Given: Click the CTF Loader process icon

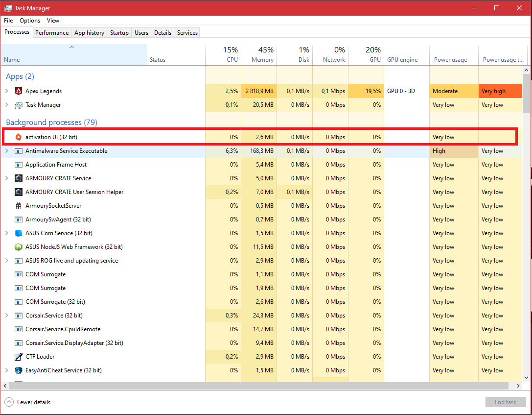Looking at the screenshot, I should tap(19, 357).
